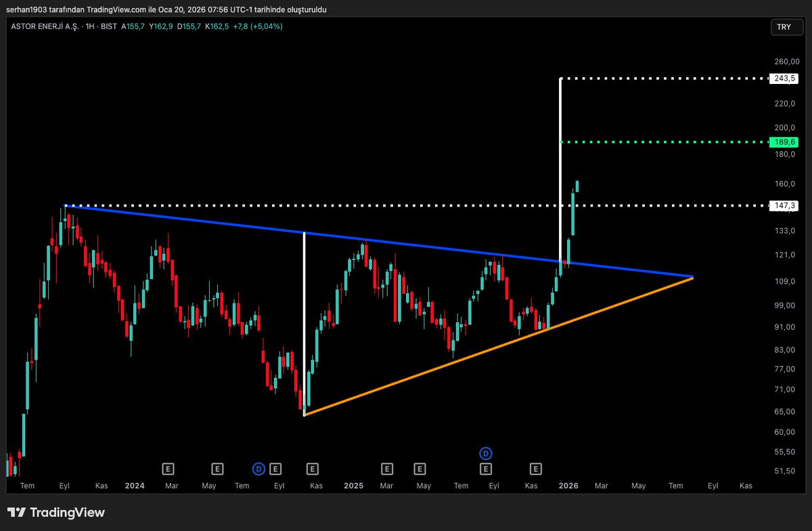Select the last E earnings marker before 2026

coord(535,468)
